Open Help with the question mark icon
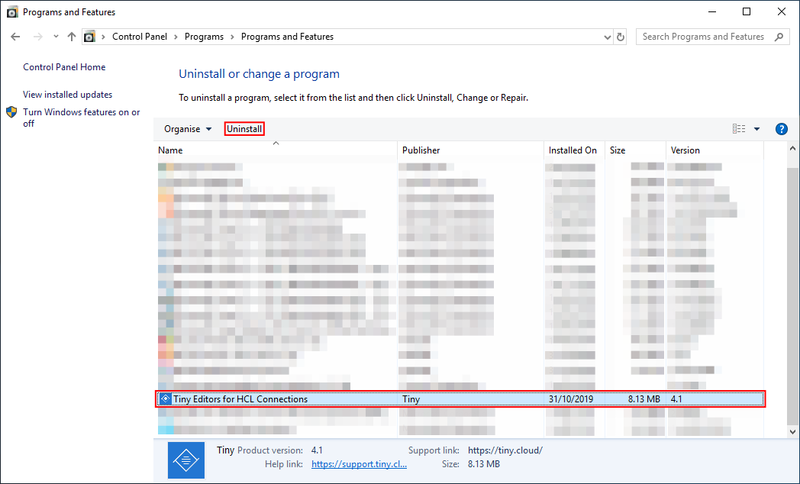Screen dimensions: 800x484 pos(781,129)
